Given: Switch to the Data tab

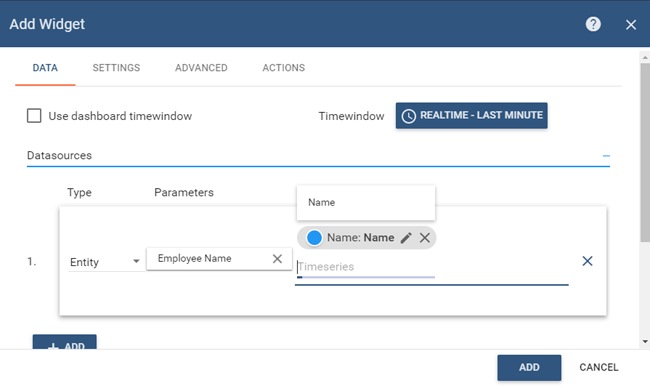Looking at the screenshot, I should pos(45,68).
